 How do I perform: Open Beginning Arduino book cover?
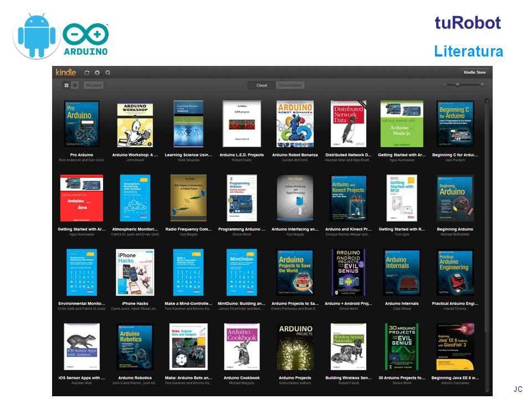(x=455, y=198)
